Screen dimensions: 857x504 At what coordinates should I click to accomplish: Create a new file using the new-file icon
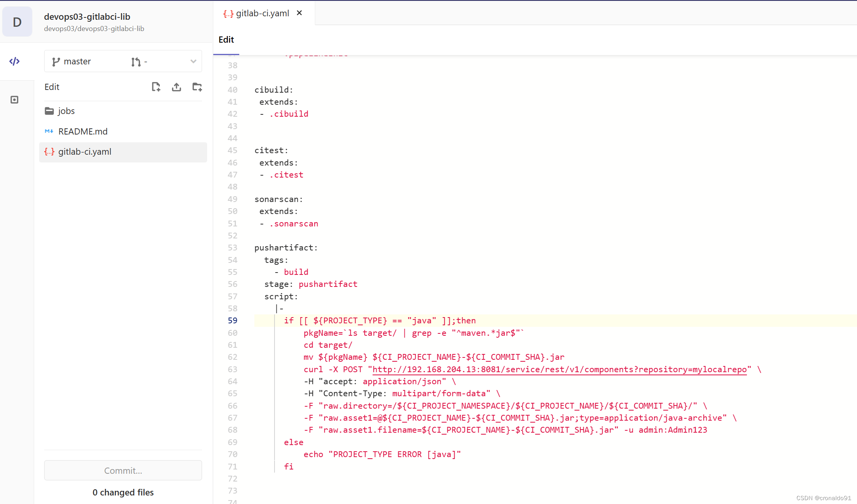pos(156,87)
